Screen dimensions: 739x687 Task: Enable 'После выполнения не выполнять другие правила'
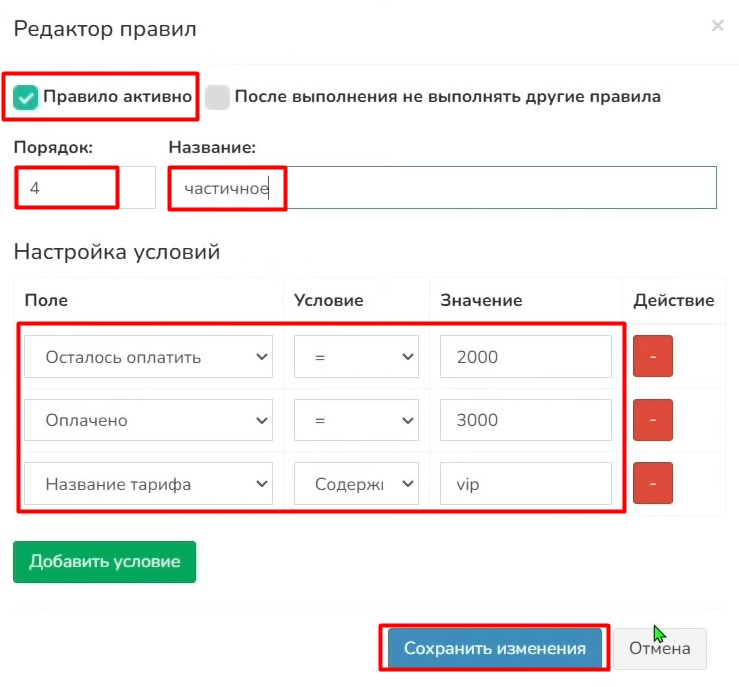pos(218,97)
